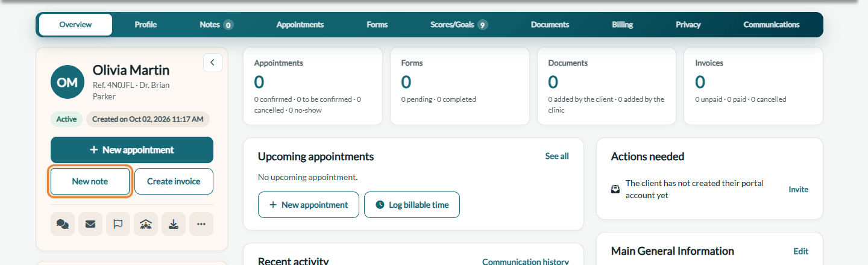Screen dimensions: 868x265
Task: Open the chat messages icon button
Action: (63, 224)
